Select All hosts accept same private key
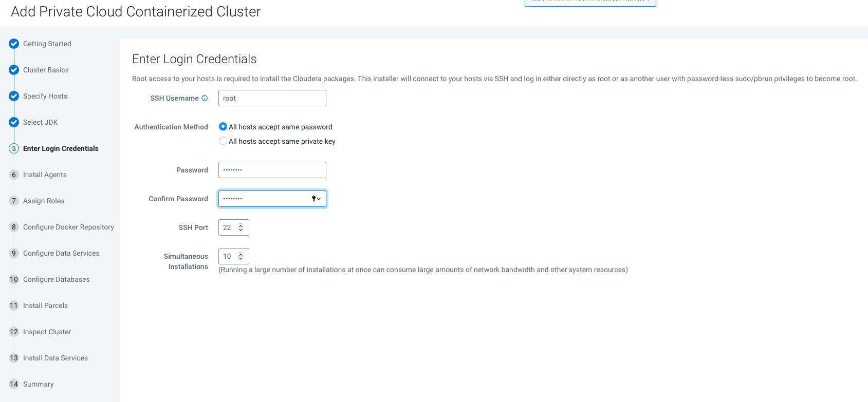The image size is (868, 402). click(223, 141)
